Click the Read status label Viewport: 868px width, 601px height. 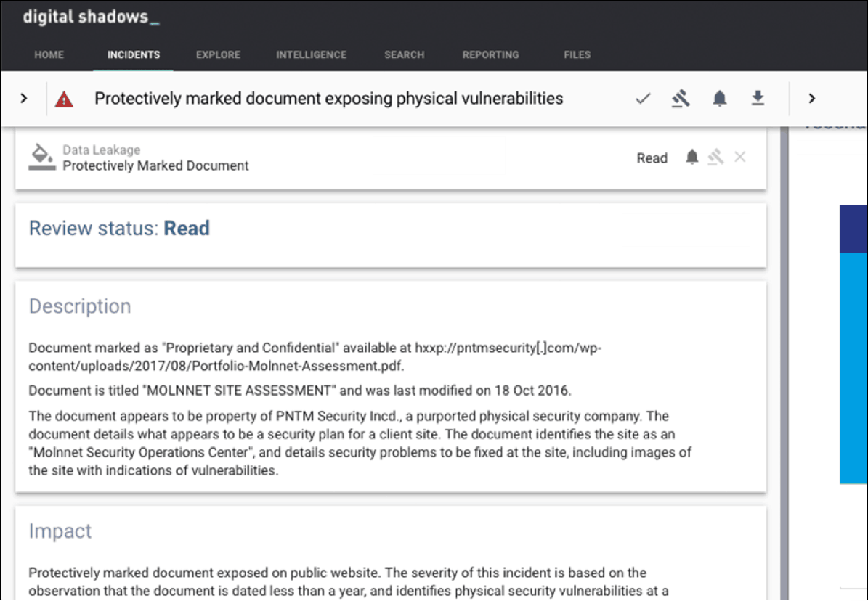652,158
